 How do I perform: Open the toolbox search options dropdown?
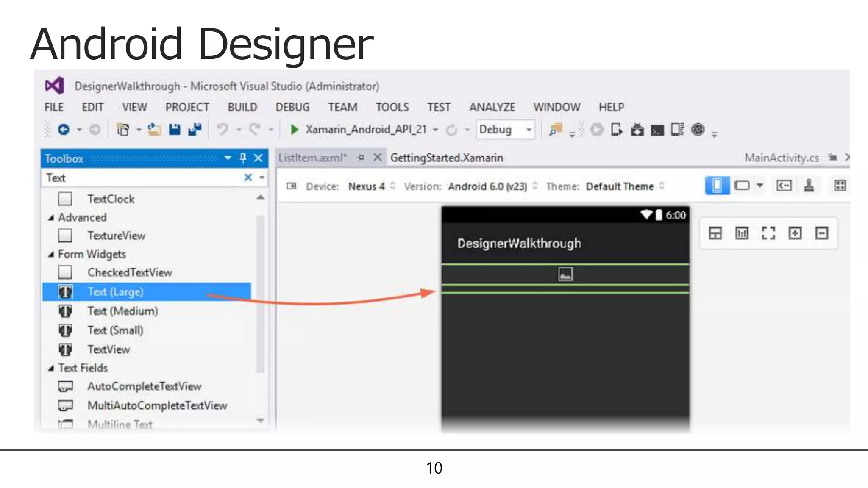262,178
